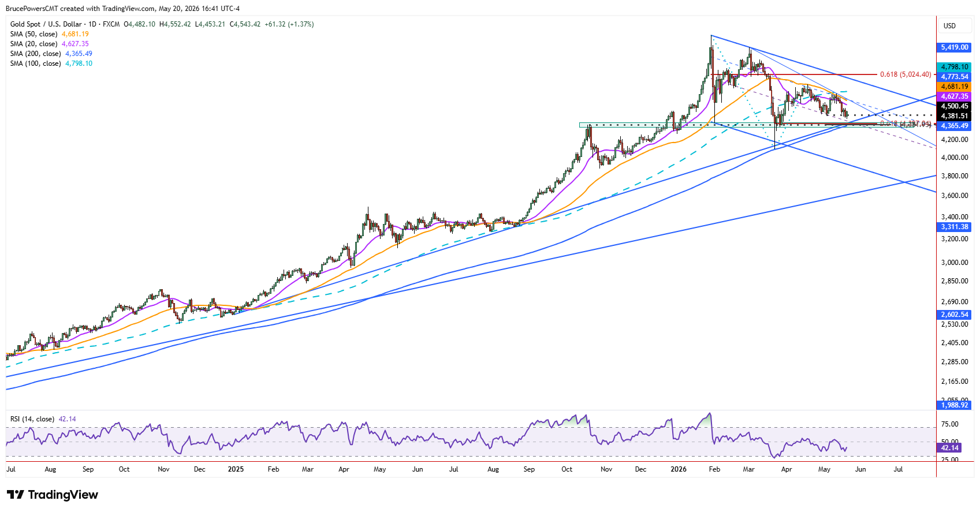Viewport: 980px width, 512px height.
Task: Click the 2,602.54 blue price-axis label
Action: point(954,315)
